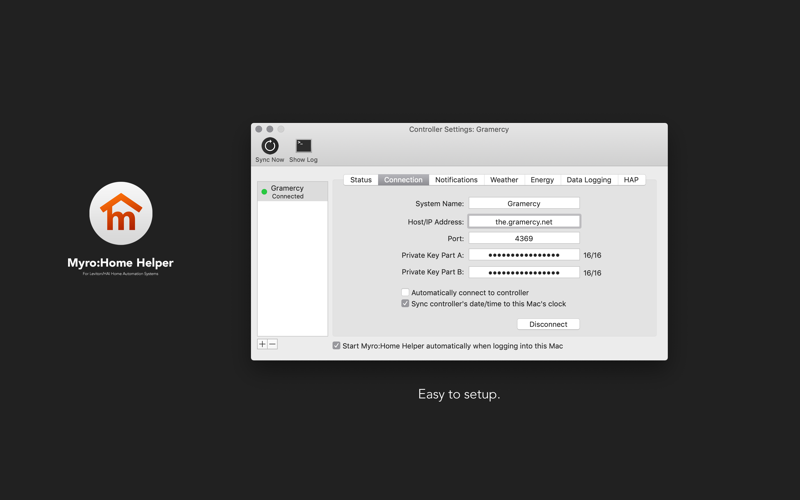Viewport: 800px width, 500px height.
Task: Click the green connected status dot
Action: 264,192
